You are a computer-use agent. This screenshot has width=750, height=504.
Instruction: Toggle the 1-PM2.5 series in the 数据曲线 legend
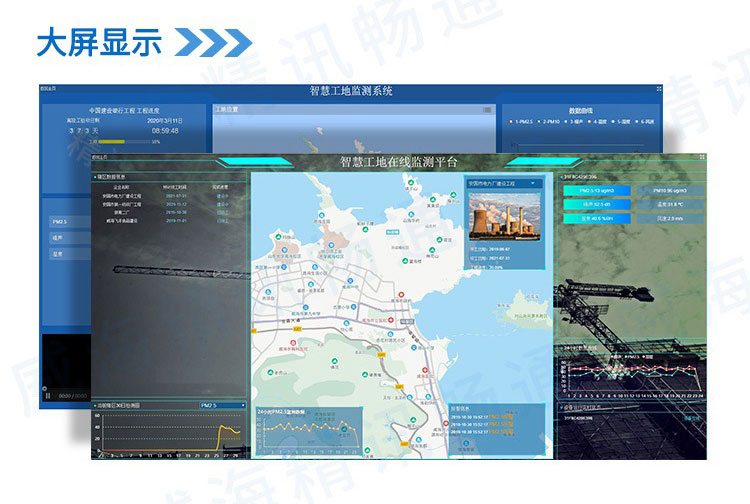pos(521,122)
